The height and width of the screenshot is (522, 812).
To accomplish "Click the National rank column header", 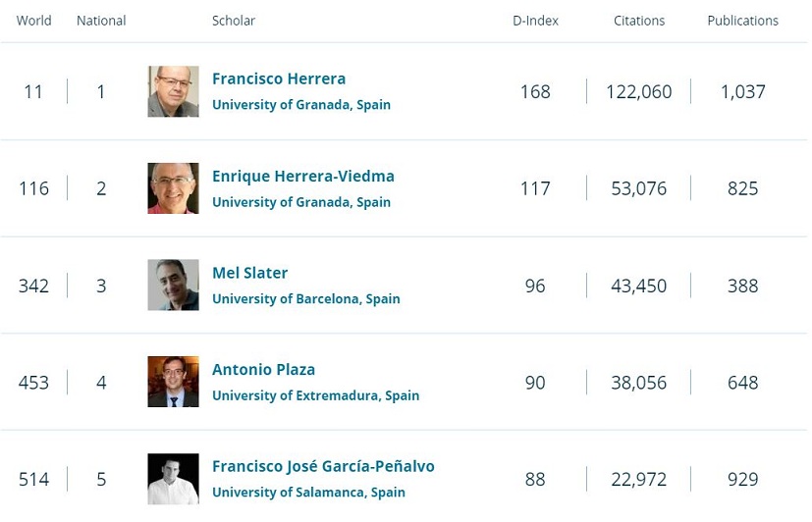I will 101,21.
